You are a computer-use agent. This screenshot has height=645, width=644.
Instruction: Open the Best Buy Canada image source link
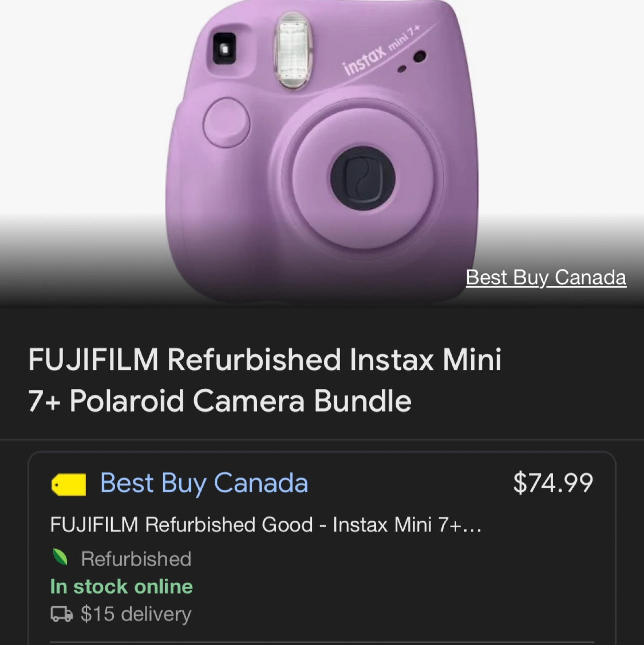[546, 277]
